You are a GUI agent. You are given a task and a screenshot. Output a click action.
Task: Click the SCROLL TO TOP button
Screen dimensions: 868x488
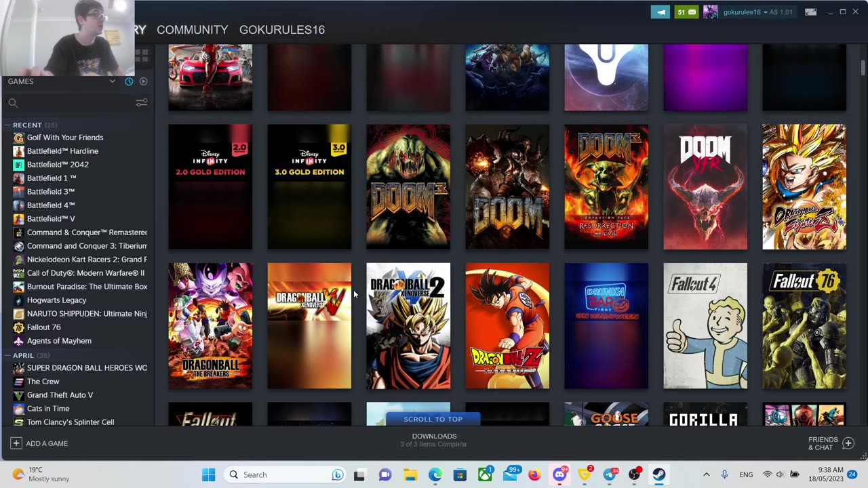click(x=433, y=420)
